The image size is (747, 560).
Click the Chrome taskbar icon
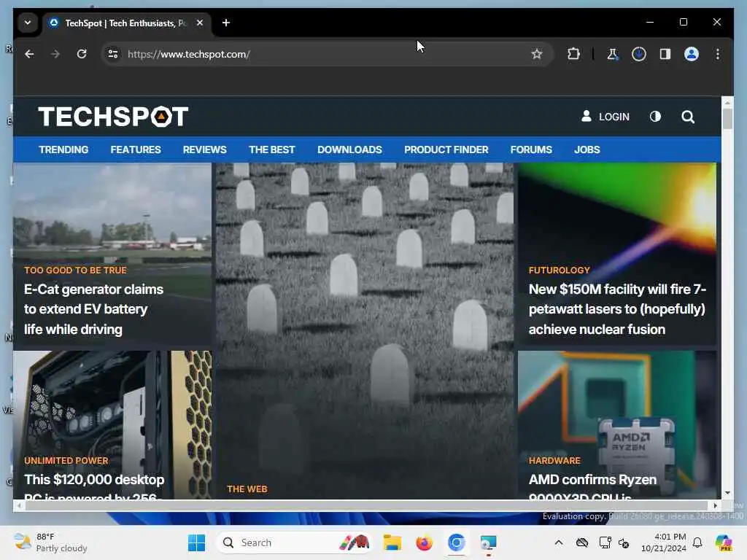[x=457, y=542]
